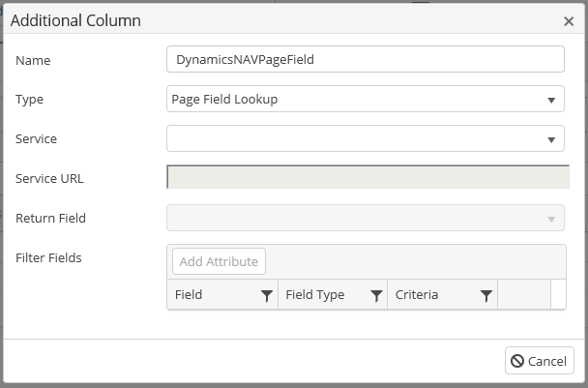This screenshot has height=388, width=588.
Task: Click the Field column filter icon
Action: point(267,296)
